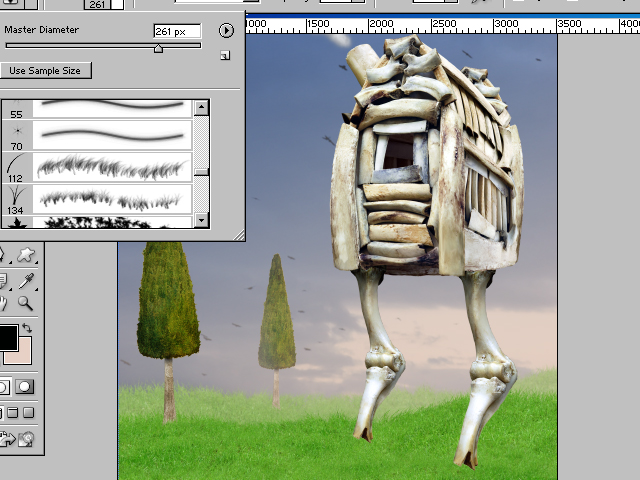Select the Custom Shape tool
Screen dimensions: 640x480
point(25,257)
